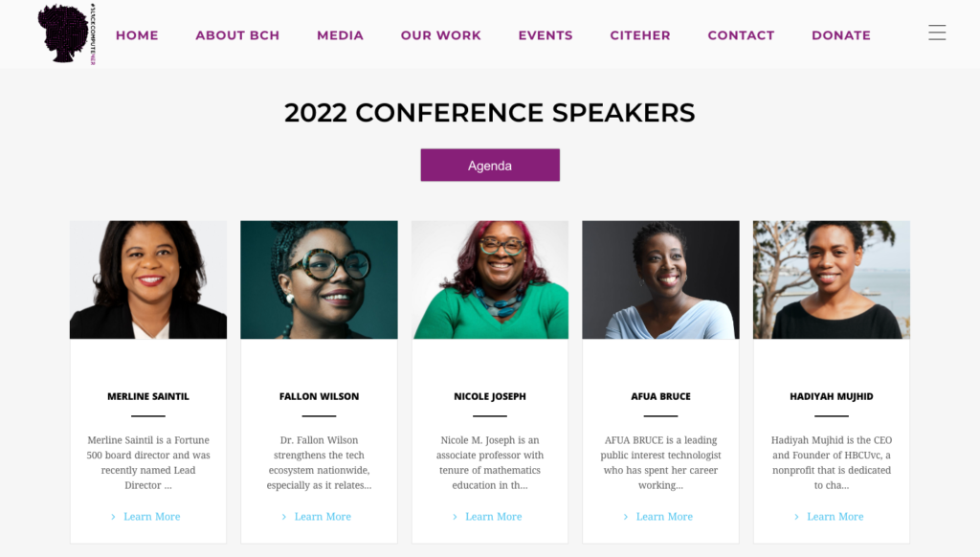
Task: Click Merline Saintil's portrait photo
Action: click(148, 279)
